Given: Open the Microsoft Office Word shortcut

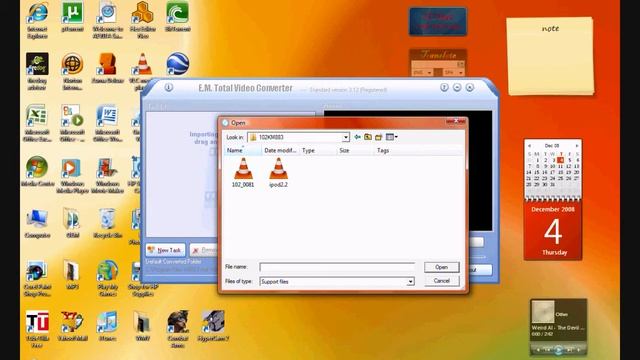Looking at the screenshot, I should coord(107,123).
